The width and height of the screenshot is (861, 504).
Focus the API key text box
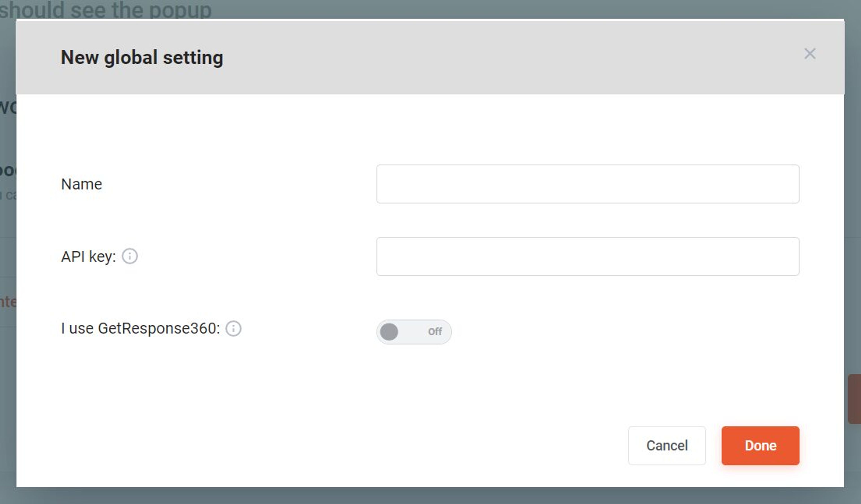click(588, 256)
